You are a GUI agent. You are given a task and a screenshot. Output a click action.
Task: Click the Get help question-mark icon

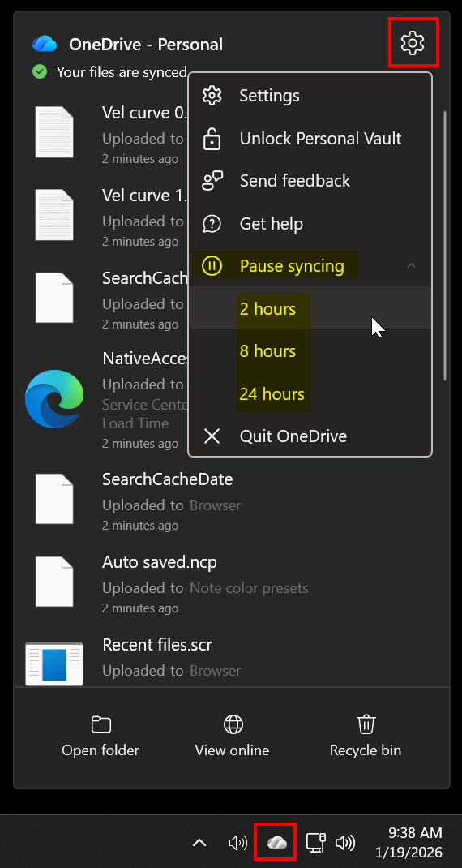tap(212, 224)
